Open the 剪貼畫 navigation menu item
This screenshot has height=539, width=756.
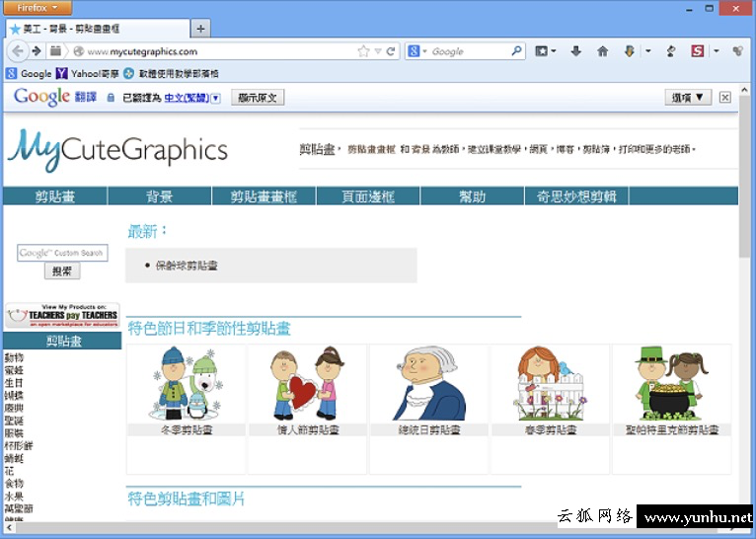(x=55, y=196)
